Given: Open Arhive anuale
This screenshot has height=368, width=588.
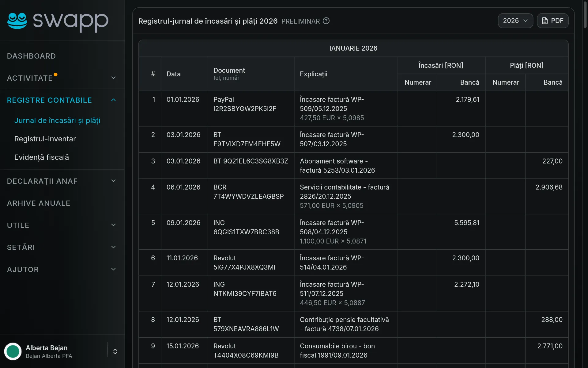Looking at the screenshot, I should [39, 203].
